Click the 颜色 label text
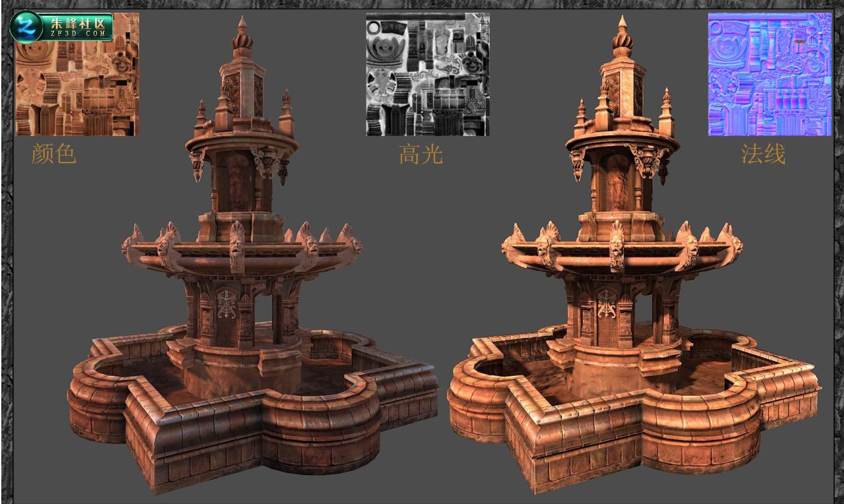This screenshot has height=504, width=844. [x=54, y=155]
